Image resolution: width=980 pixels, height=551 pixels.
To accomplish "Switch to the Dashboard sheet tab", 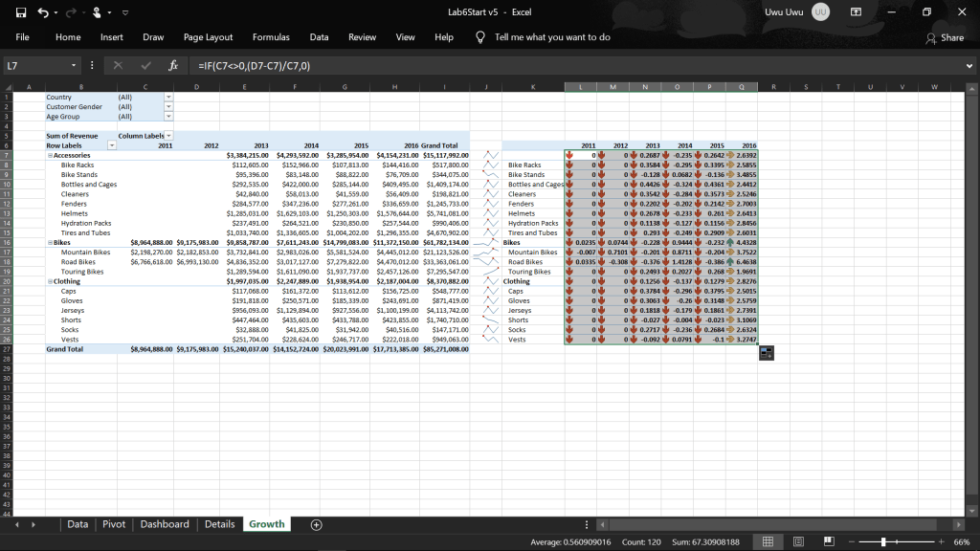I will click(x=165, y=524).
